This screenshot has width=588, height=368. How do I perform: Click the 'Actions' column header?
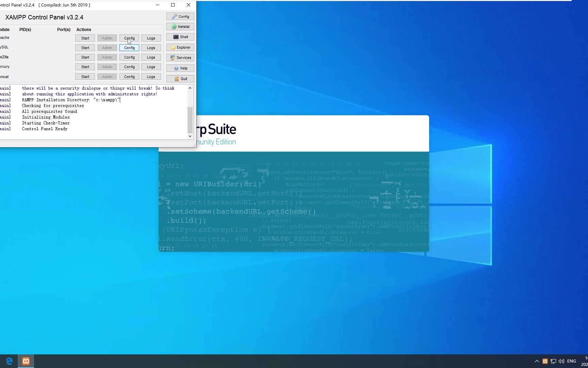[84, 30]
